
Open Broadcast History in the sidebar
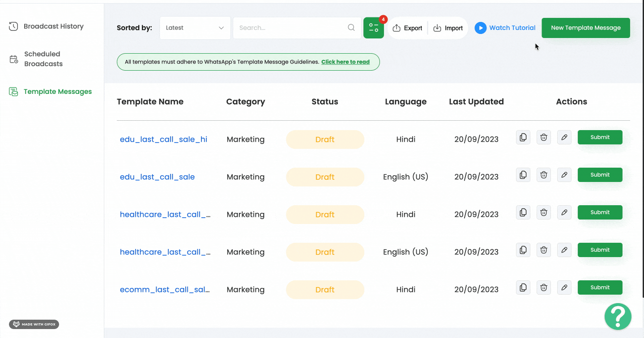click(54, 26)
